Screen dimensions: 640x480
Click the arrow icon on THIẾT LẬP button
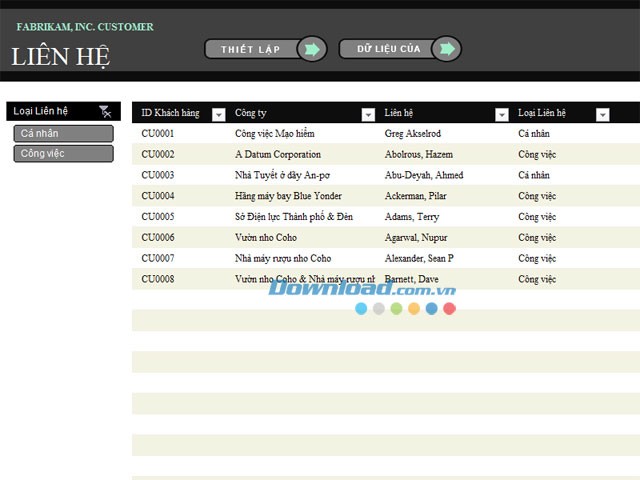311,49
